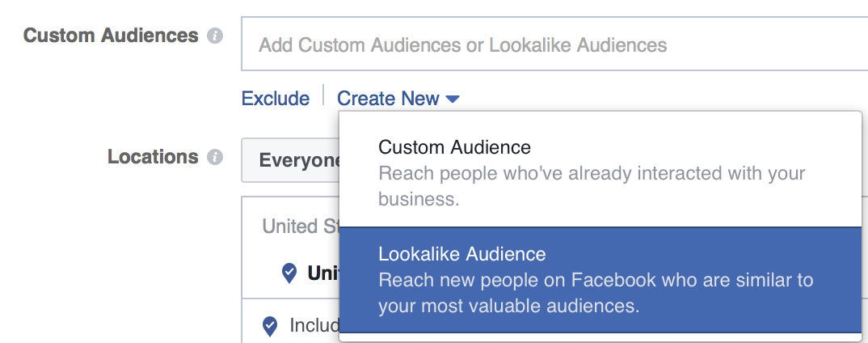
Task: Click the "your most valuable audiences" text line
Action: [508, 307]
